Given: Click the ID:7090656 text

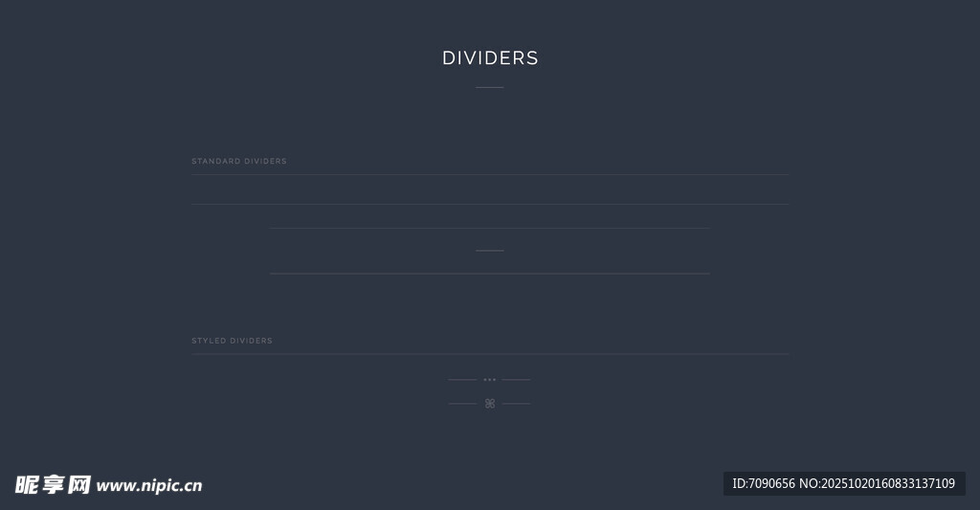Looking at the screenshot, I should click(764, 483).
